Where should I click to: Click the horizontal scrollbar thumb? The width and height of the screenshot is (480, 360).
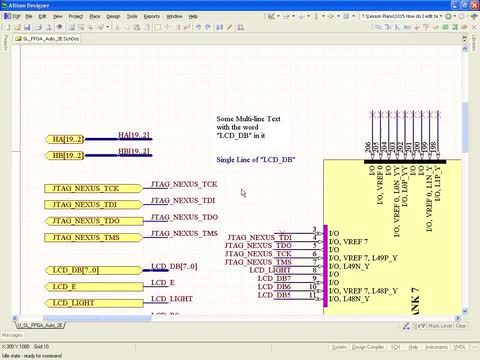tap(97, 318)
